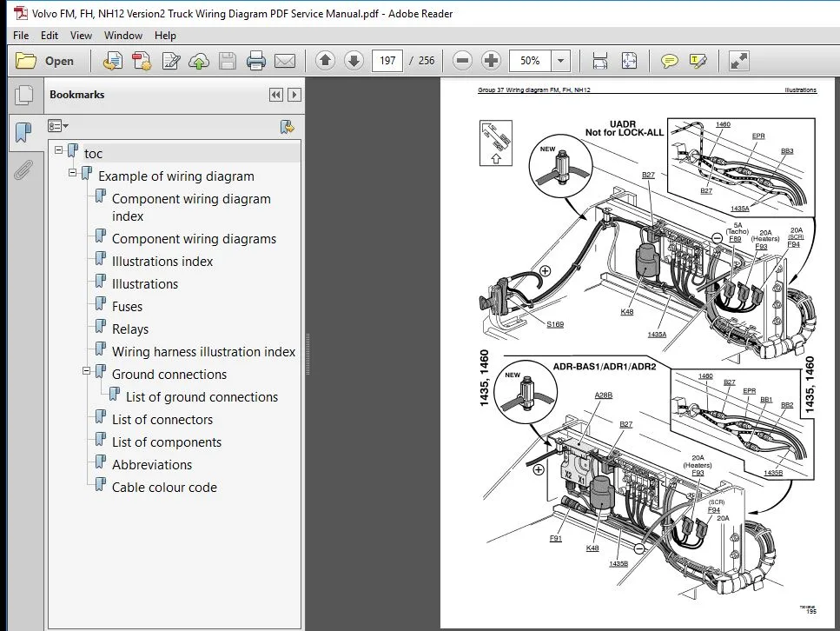Select the toc bookmark
Image resolution: width=840 pixels, height=631 pixels.
coord(93,154)
